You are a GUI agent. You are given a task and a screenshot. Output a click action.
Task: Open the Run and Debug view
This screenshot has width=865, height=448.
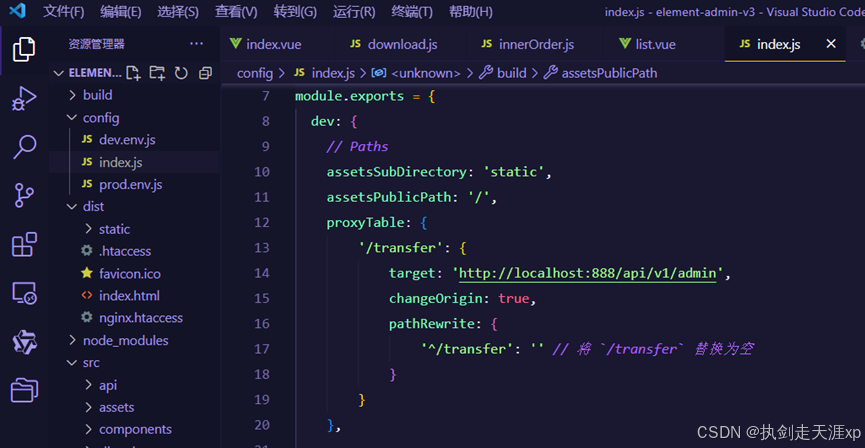point(24,98)
